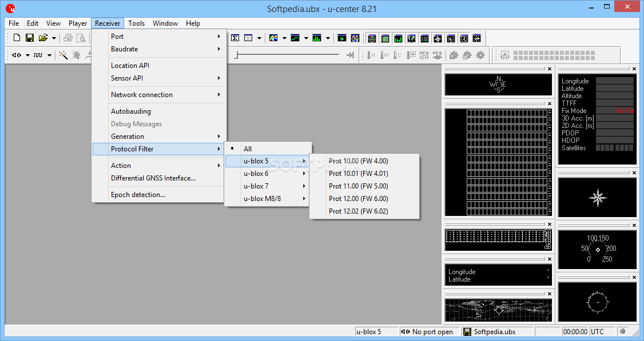Viewport: 644px width, 341px height.
Task: Open the Tools menu
Action: click(136, 23)
